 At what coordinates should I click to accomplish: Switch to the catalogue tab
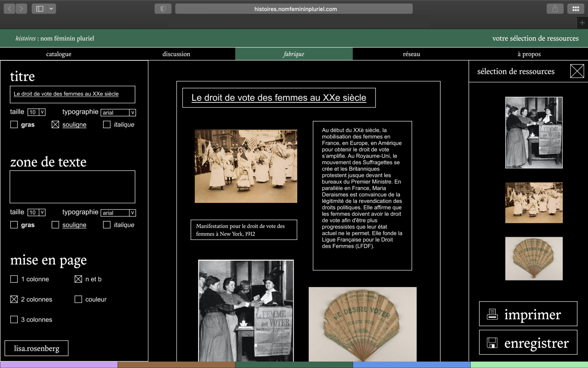[x=59, y=54]
